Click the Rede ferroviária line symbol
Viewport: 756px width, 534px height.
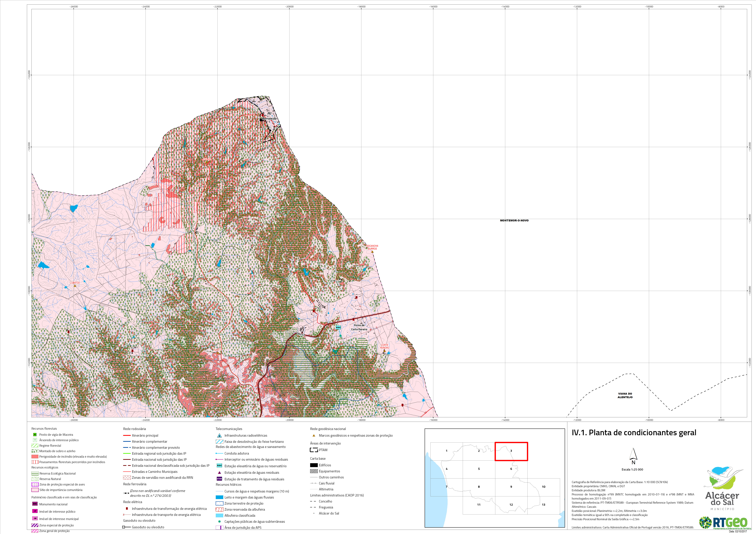126,493
